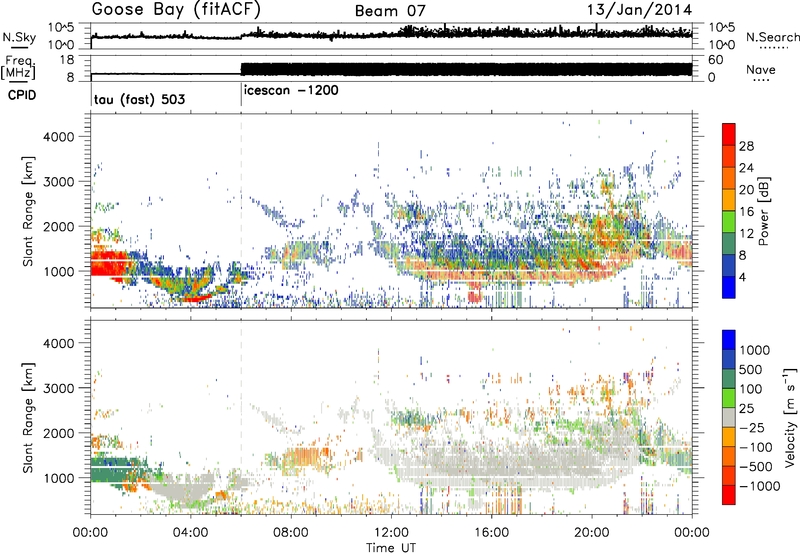Click the gray band of the velocity color bar
The width and height of the screenshot is (800, 554).
point(729,418)
